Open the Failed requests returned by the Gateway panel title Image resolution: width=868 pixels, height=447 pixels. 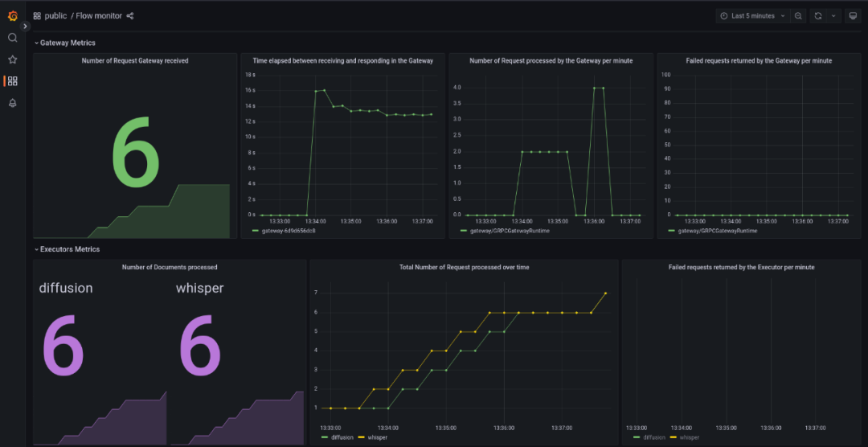point(759,61)
